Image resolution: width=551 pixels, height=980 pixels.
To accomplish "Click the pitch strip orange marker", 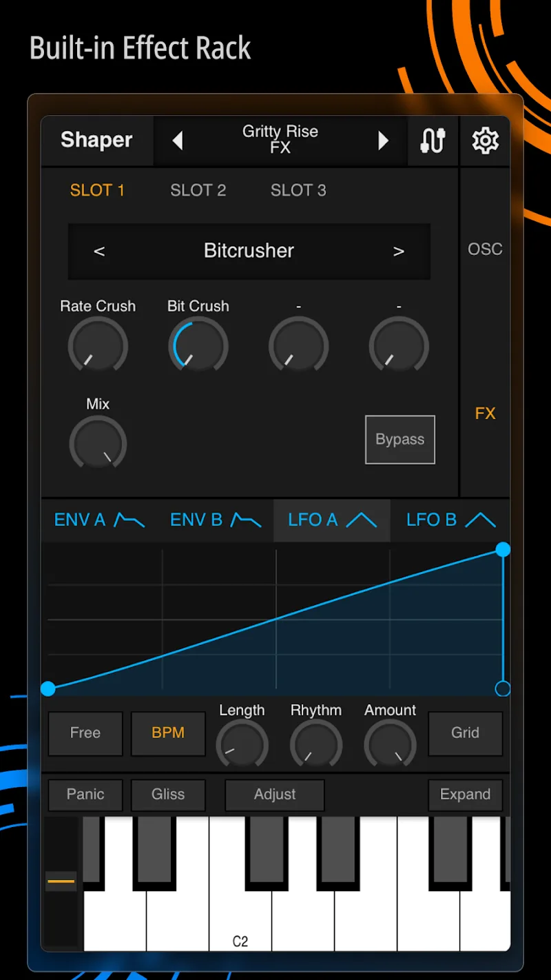I will (61, 881).
